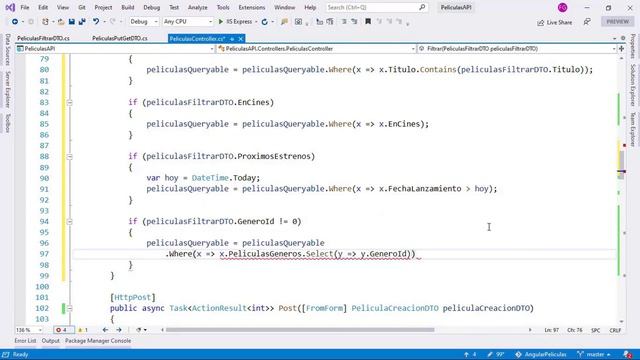Click the AngularPeliculas repository in the status bar
Screen dimensions: 640x360
click(540, 354)
